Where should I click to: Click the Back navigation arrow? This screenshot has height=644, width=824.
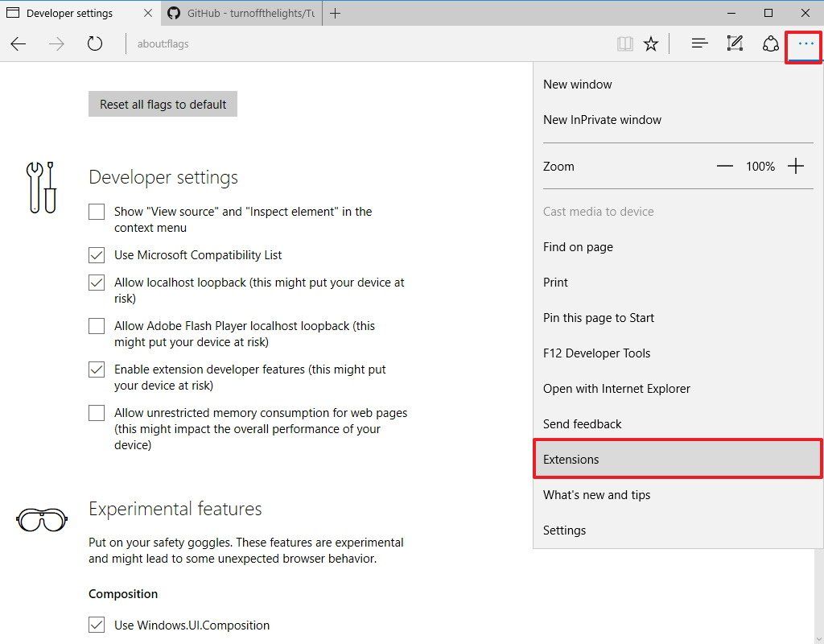(x=18, y=43)
